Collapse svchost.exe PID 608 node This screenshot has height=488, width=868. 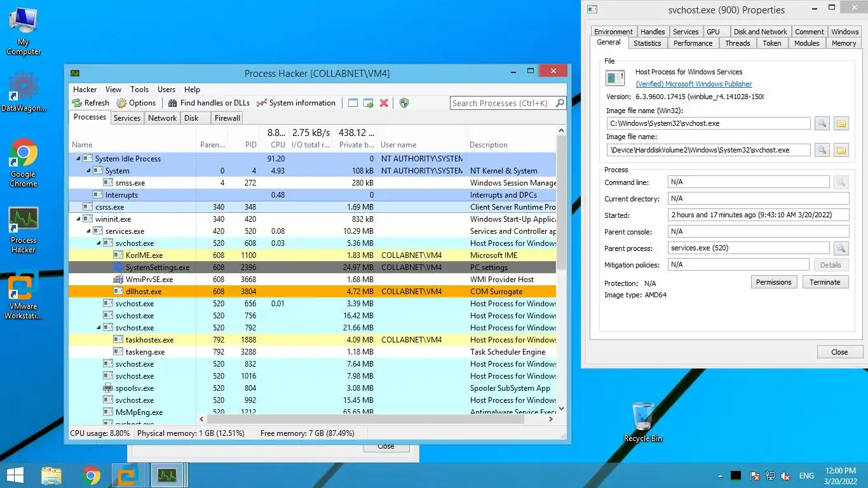98,243
